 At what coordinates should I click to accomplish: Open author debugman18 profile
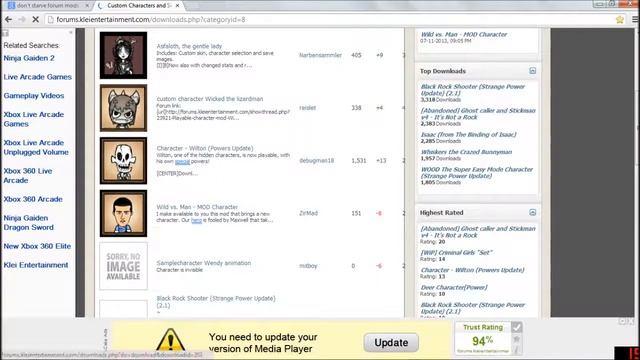point(316,160)
